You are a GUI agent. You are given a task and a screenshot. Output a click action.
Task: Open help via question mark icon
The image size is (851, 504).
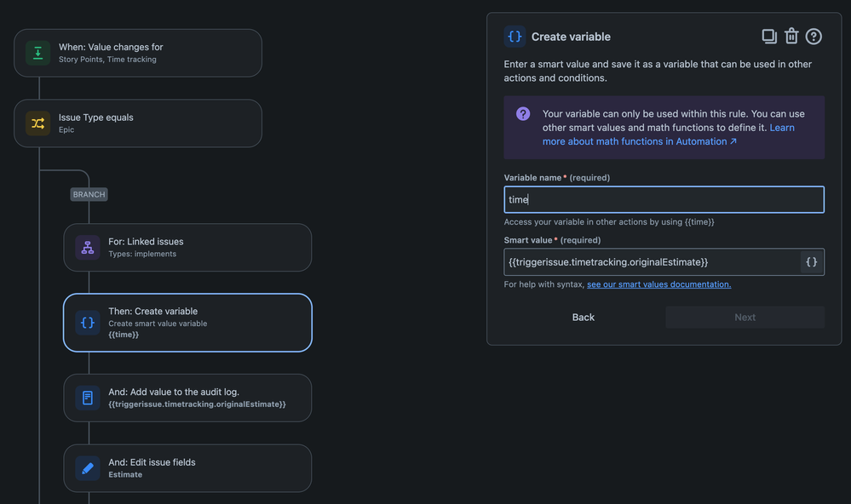814,36
